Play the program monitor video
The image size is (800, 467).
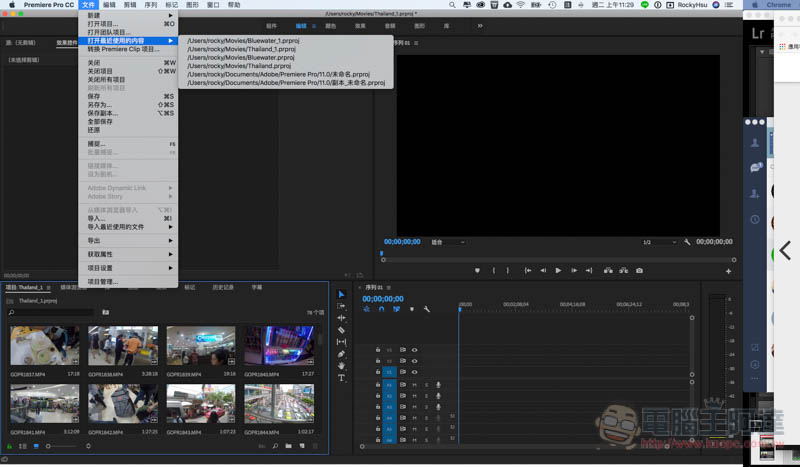coord(558,271)
